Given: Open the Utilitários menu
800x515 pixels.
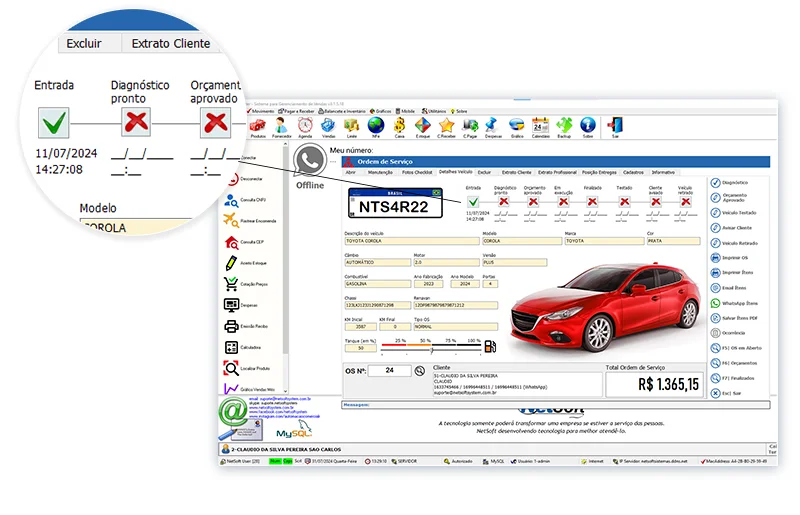Looking at the screenshot, I should click(x=434, y=111).
